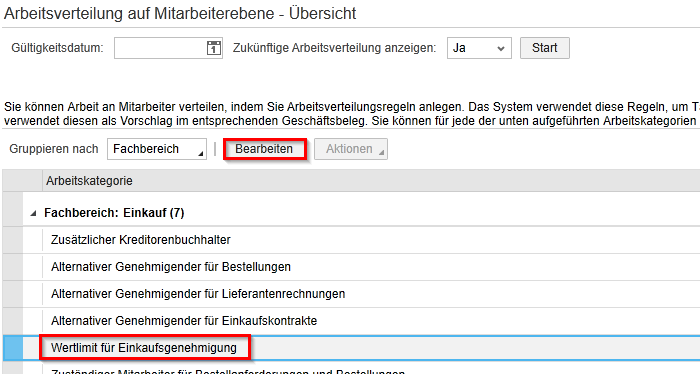Open the Zukünftige Arbeitsverteilung anzeigen dropdown
700x374 pixels.
[x=479, y=48]
